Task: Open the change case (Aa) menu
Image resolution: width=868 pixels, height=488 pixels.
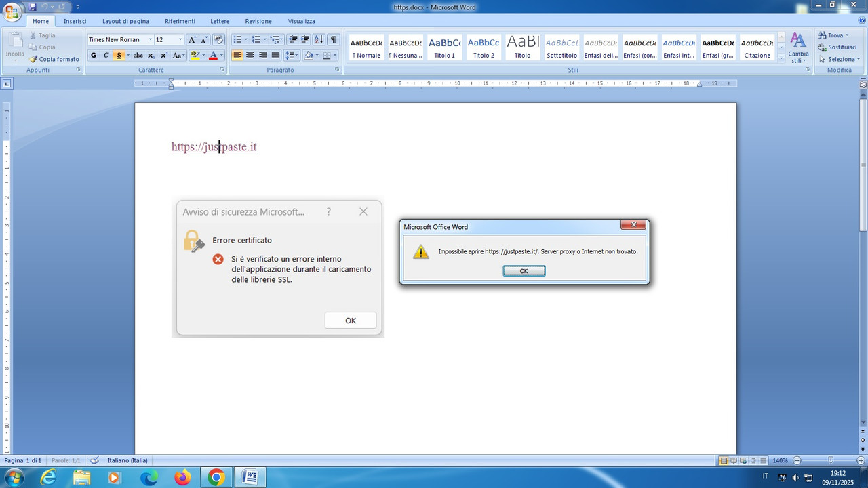Action: point(178,56)
